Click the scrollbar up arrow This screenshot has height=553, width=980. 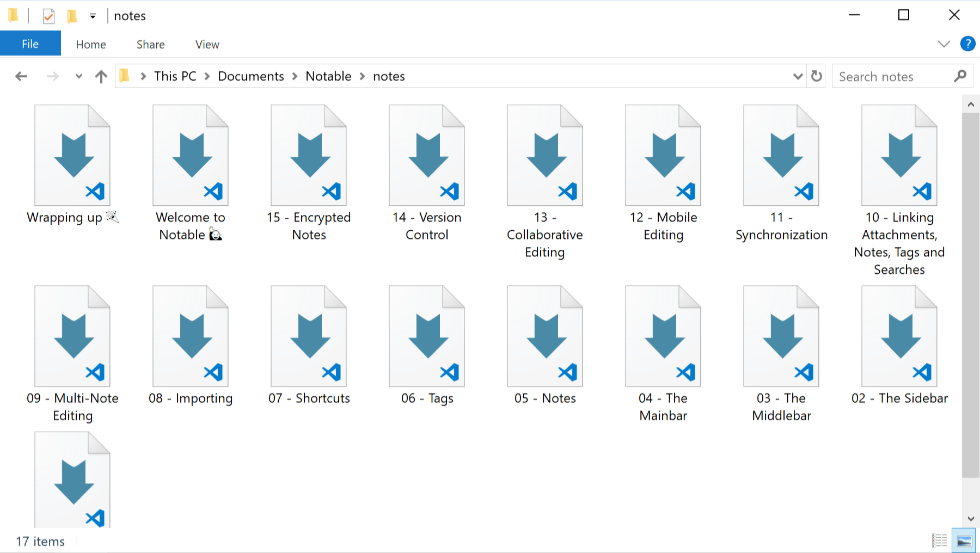(971, 104)
